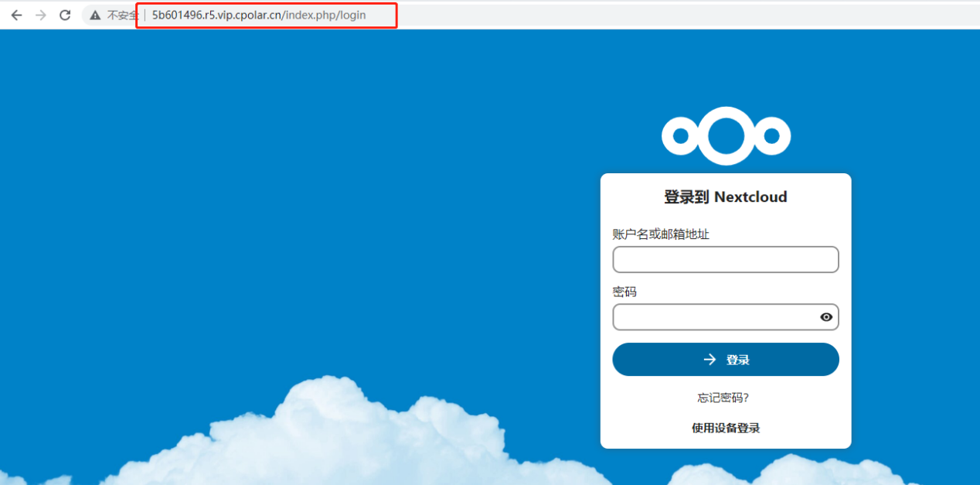Image resolution: width=980 pixels, height=485 pixels.
Task: Click the 登录 login button
Action: coord(726,360)
